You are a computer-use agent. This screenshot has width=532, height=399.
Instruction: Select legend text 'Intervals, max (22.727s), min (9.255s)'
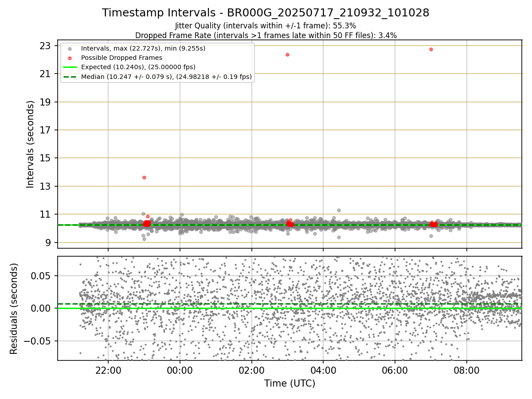tap(143, 48)
